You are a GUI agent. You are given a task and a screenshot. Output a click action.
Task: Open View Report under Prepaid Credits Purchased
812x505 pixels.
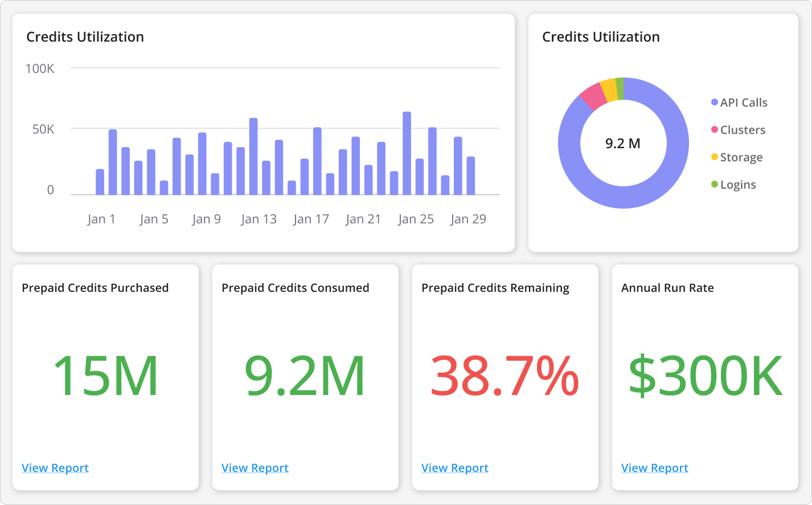(x=55, y=468)
